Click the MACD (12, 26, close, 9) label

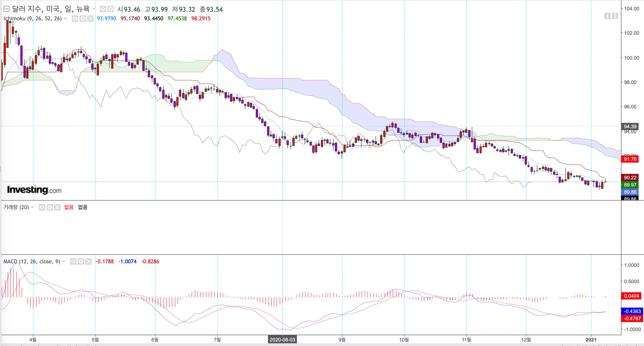click(x=32, y=262)
